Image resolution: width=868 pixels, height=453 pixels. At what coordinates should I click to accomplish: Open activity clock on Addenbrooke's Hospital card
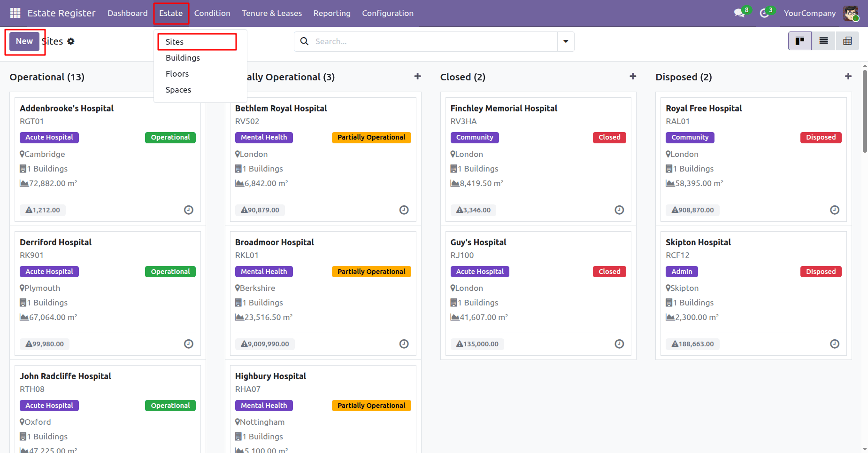(x=189, y=210)
